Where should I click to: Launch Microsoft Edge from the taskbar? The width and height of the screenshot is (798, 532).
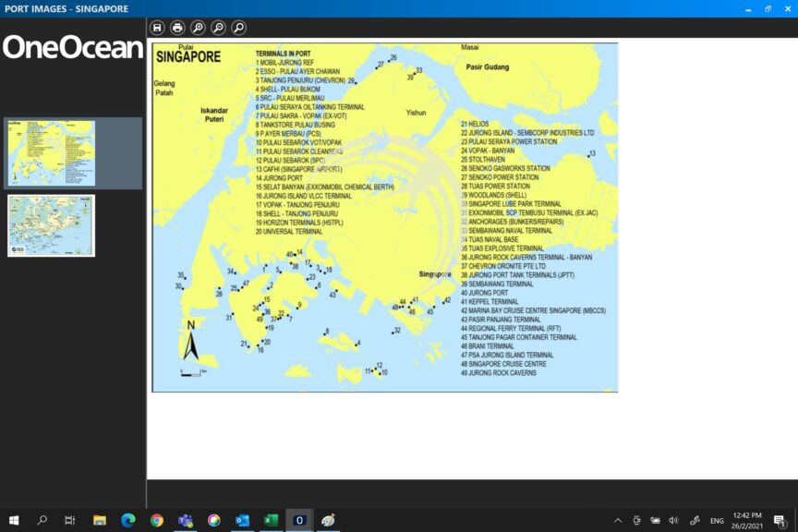tap(127, 520)
